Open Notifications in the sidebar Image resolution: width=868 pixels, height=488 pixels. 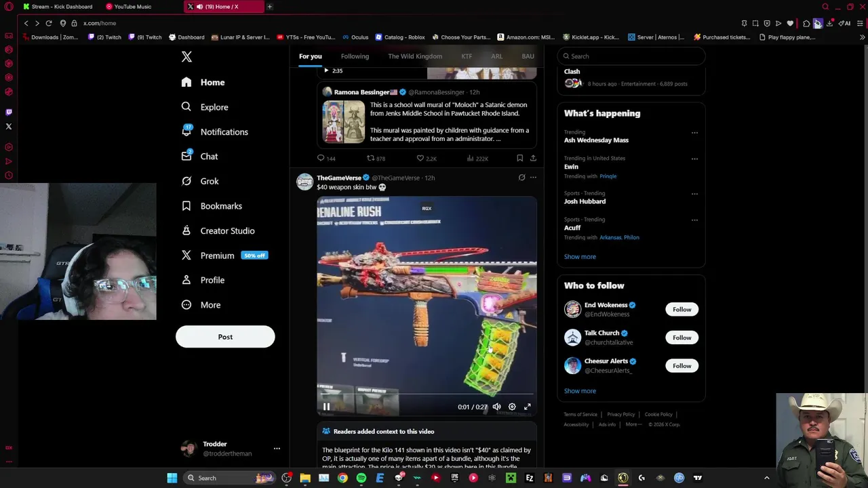click(x=214, y=131)
